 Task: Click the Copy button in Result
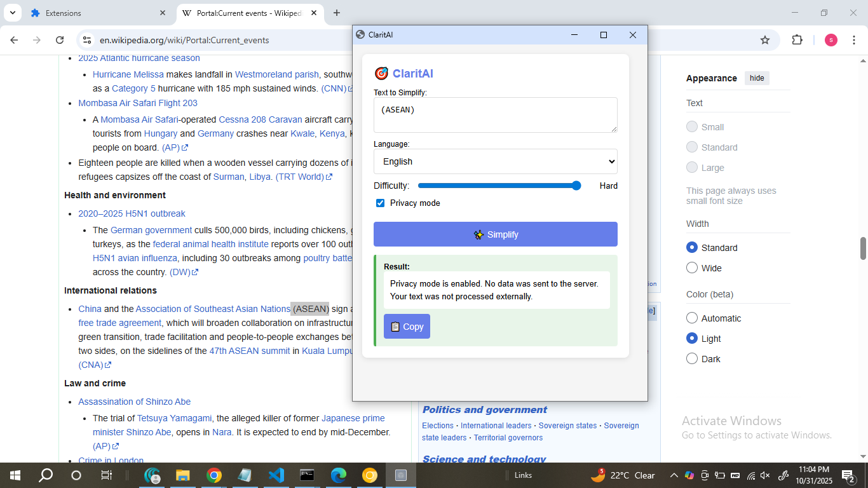pyautogui.click(x=407, y=327)
